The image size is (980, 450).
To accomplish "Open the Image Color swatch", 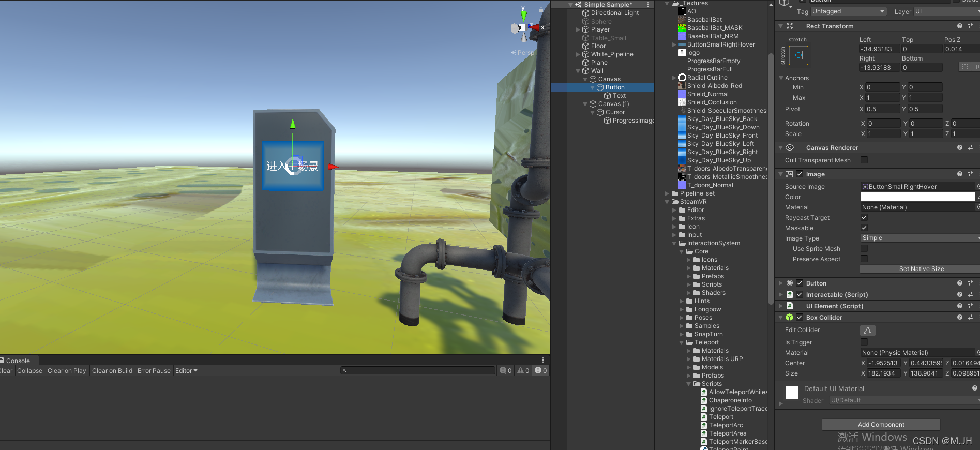I will 917,197.
